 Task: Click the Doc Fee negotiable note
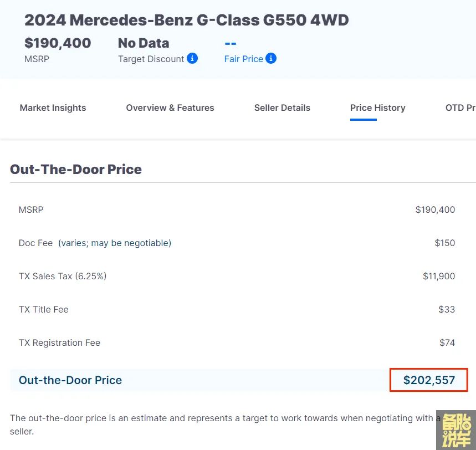(115, 243)
